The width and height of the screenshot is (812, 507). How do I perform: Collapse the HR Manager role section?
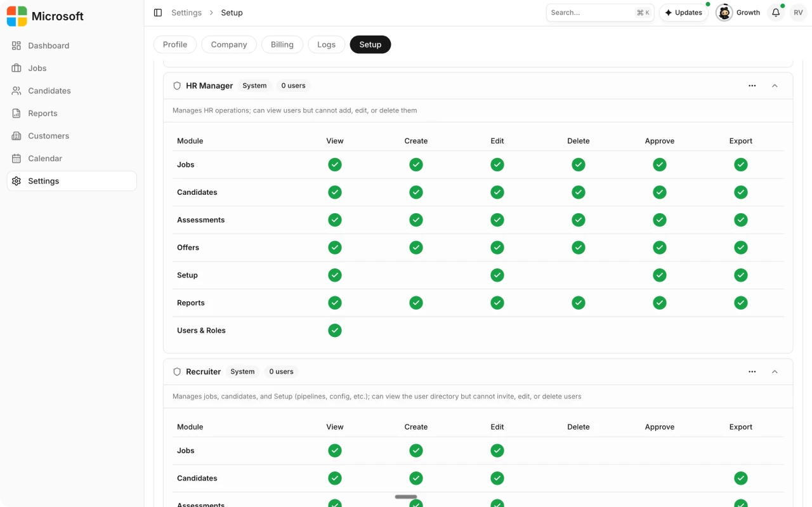click(775, 86)
